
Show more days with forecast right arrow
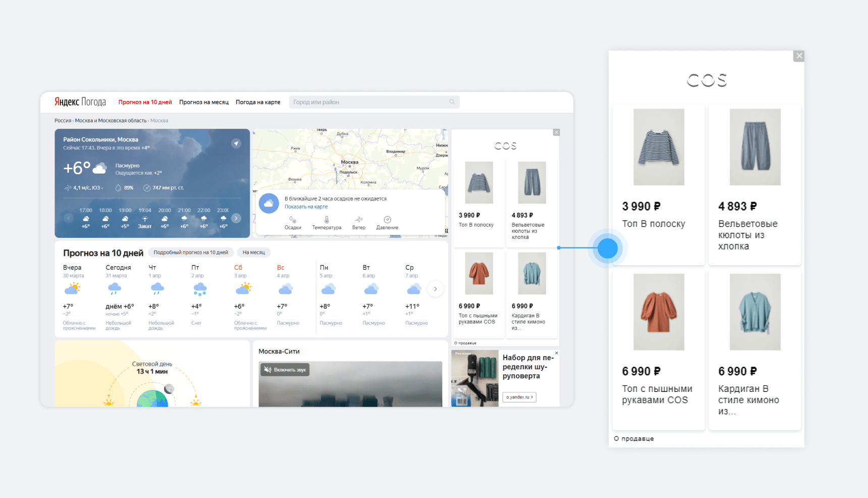(435, 289)
